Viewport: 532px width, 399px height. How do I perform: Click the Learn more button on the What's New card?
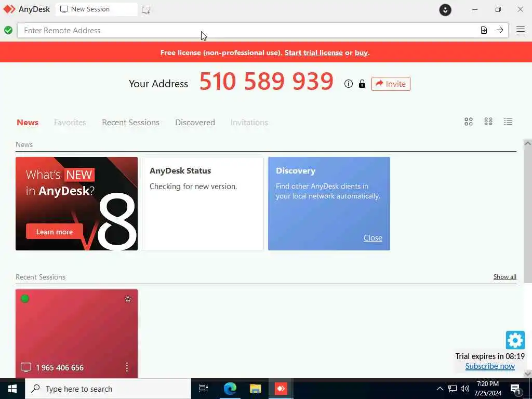54,232
